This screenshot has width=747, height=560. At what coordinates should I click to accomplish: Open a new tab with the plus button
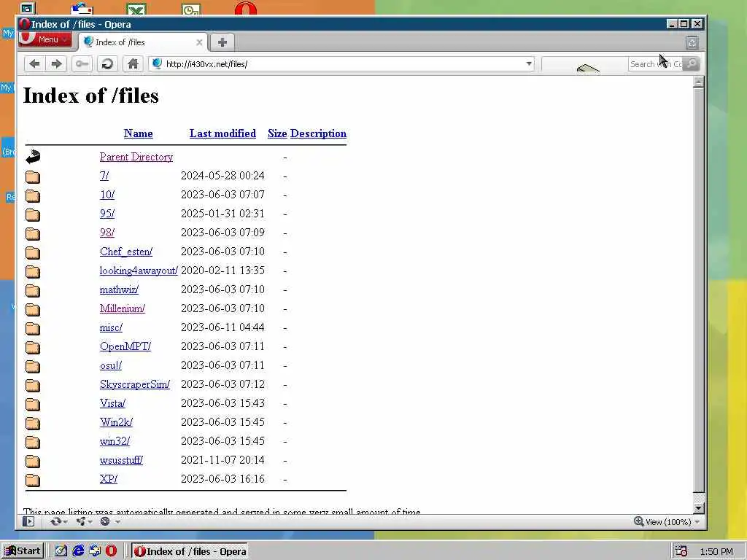(x=222, y=42)
